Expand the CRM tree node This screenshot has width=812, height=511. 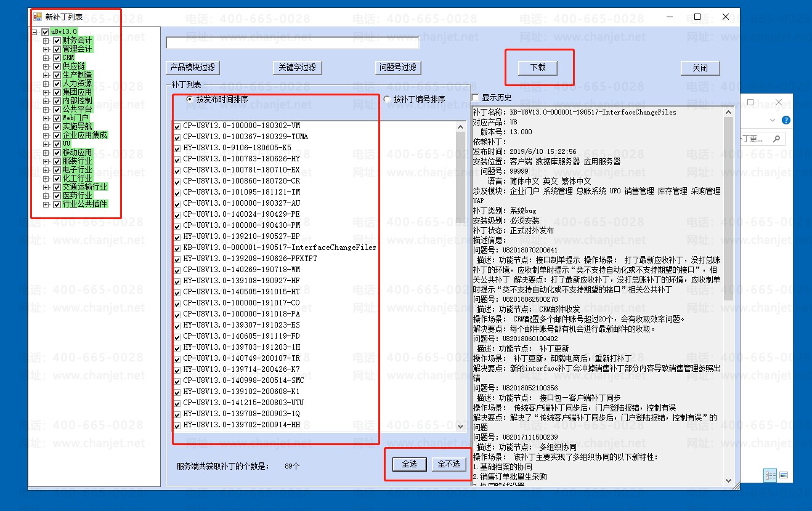[46, 58]
